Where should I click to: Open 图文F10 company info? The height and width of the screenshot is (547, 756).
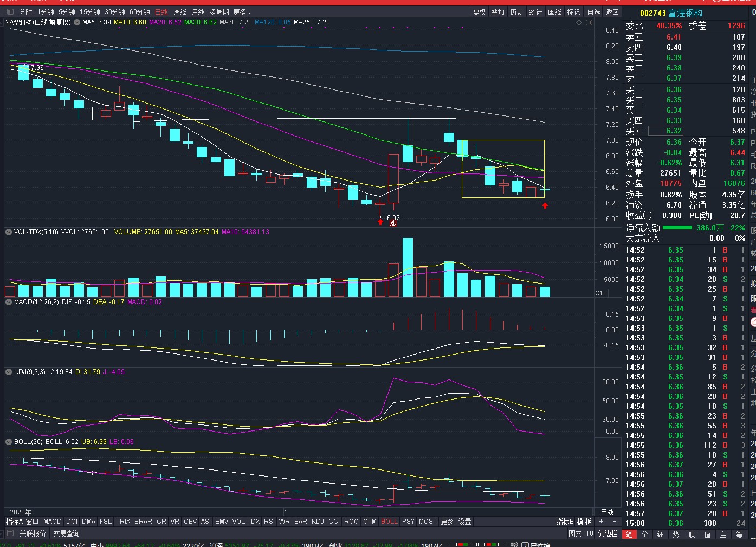point(581,534)
